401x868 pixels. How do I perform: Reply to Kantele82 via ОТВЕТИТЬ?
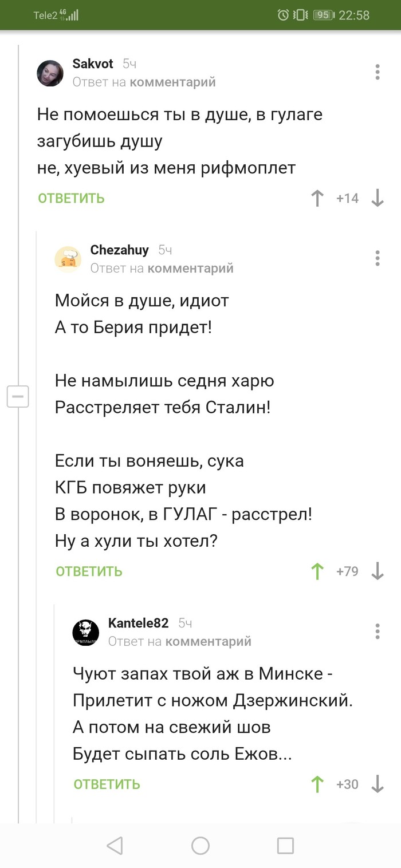(106, 784)
